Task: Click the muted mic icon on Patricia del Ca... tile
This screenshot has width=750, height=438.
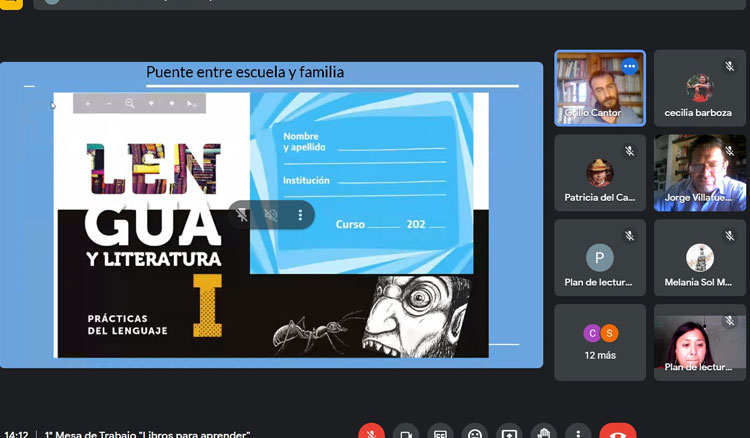Action: point(629,151)
